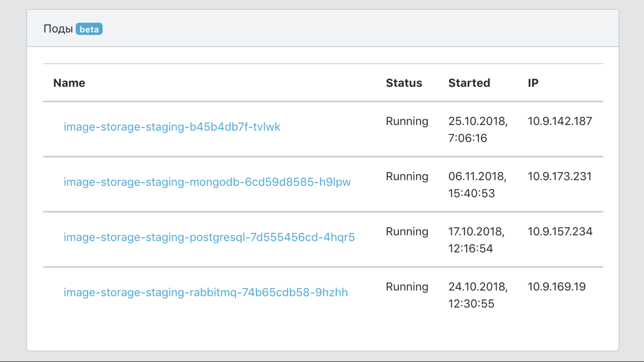
Task: Click Running status of mongodb pod
Action: (407, 176)
